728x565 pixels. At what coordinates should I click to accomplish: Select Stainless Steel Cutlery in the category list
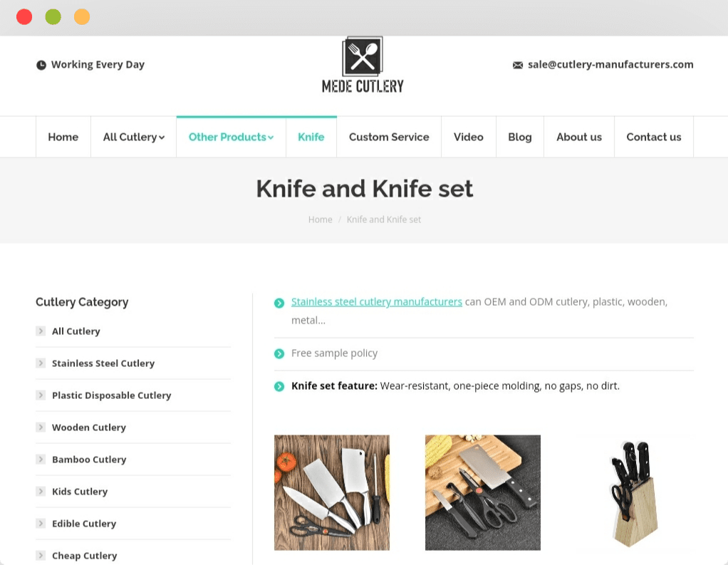point(103,363)
